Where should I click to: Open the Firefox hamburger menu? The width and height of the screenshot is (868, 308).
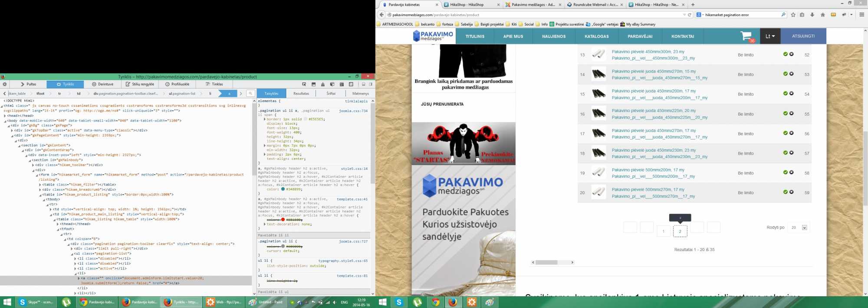[x=861, y=15]
